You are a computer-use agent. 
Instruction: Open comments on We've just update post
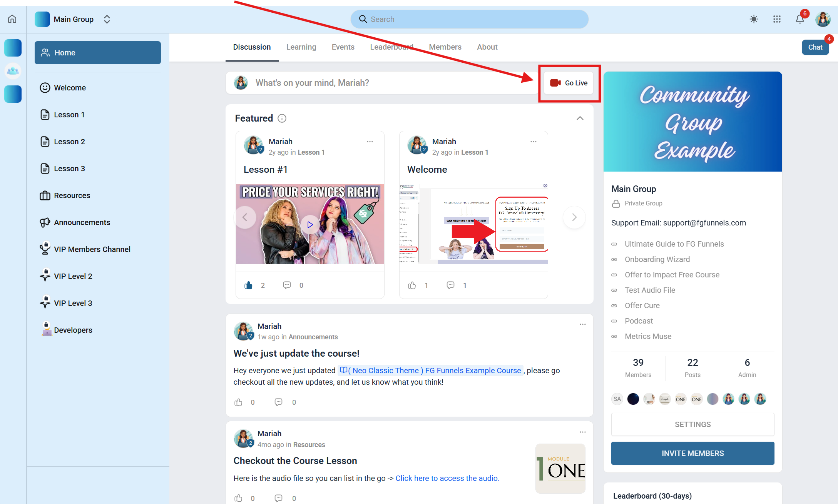pos(278,402)
